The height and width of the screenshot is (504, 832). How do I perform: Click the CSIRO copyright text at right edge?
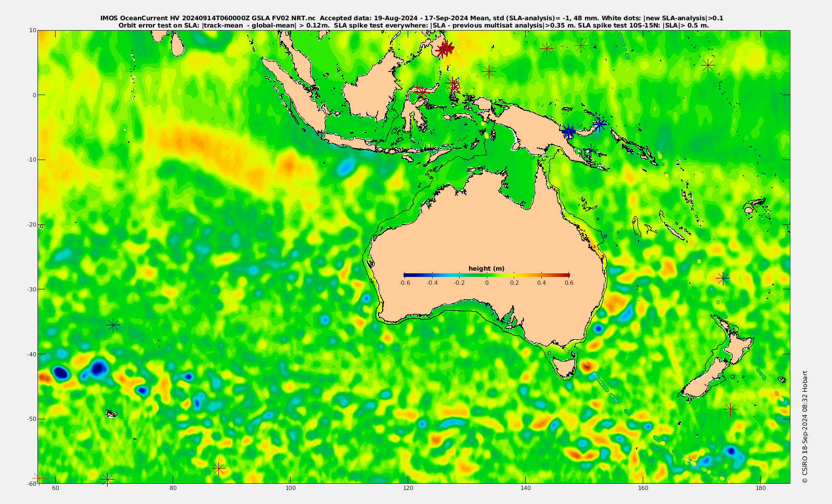(804, 427)
